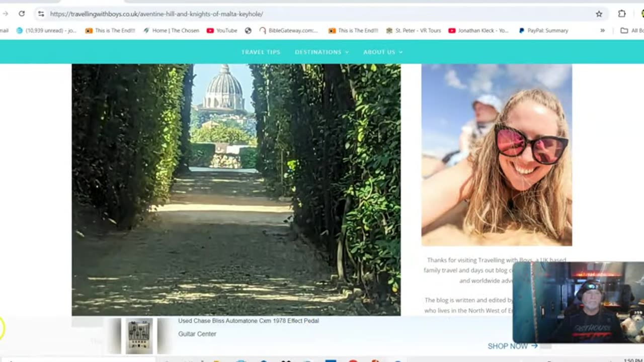Reload the page with the refresh icon
The image size is (644, 362).
pos(22,14)
